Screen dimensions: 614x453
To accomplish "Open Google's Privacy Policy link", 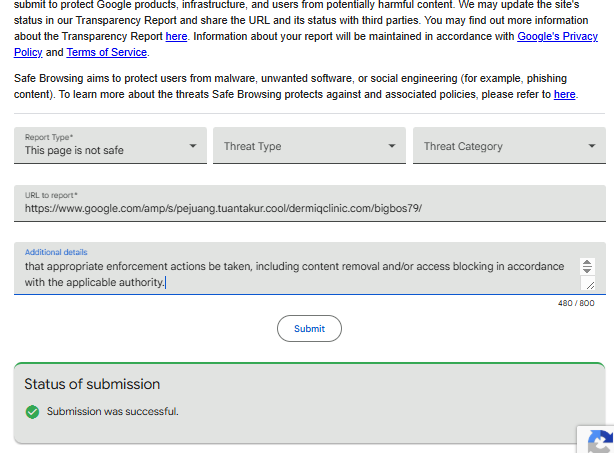I will pos(557,36).
